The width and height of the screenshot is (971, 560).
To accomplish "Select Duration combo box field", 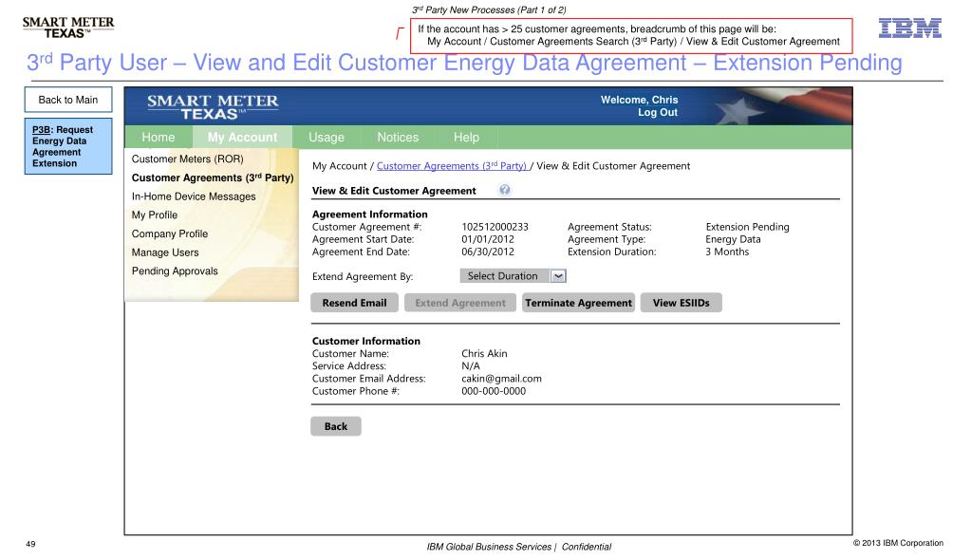I will [513, 276].
